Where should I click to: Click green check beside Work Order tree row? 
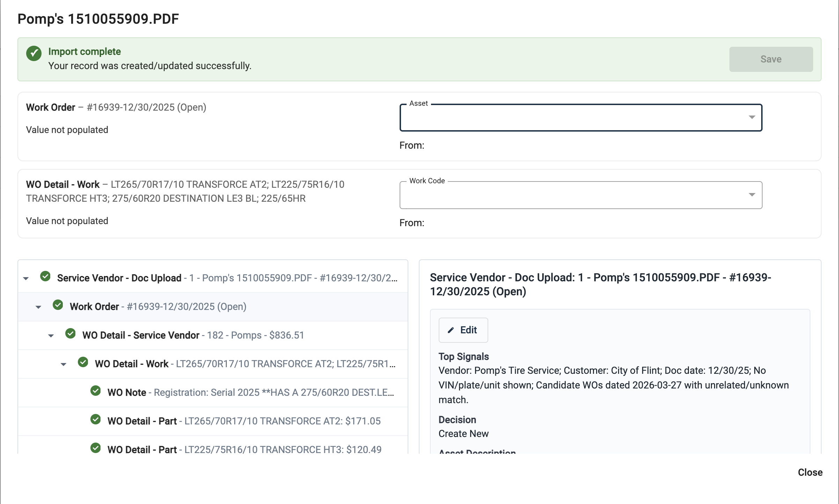pyautogui.click(x=58, y=305)
